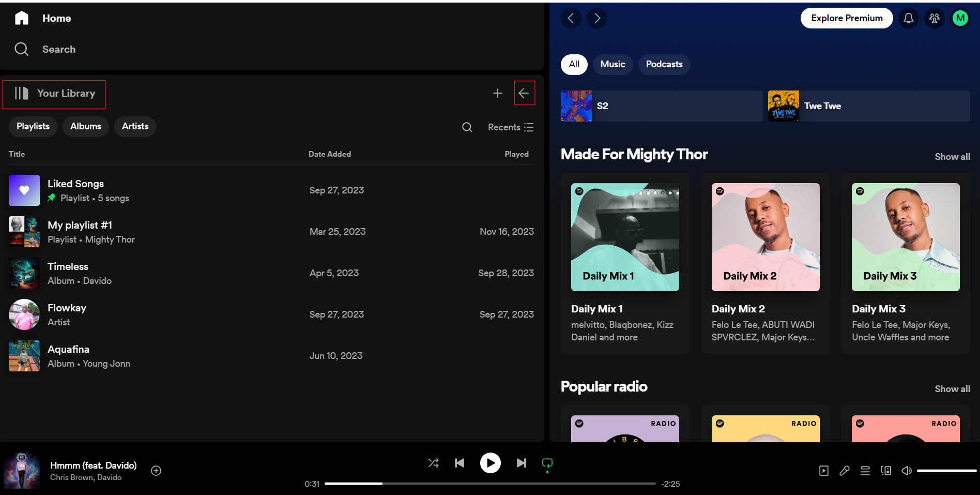This screenshot has height=495, width=980.
Task: Sort by the Title column header
Action: pyautogui.click(x=17, y=154)
